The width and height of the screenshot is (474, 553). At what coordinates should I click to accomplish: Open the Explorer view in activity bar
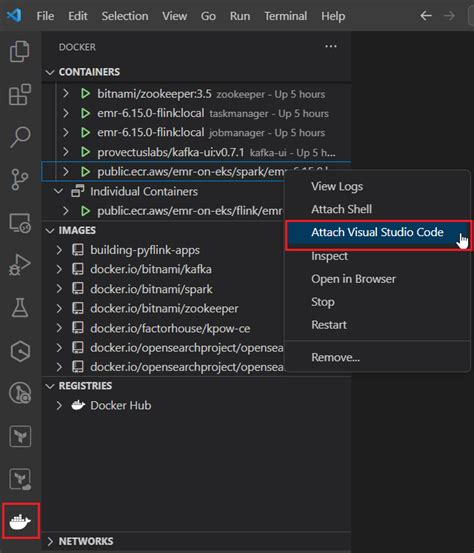click(x=20, y=51)
